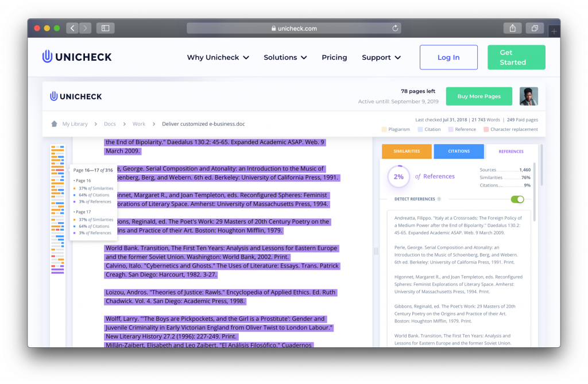Click the Citation legend color swatch

click(420, 129)
